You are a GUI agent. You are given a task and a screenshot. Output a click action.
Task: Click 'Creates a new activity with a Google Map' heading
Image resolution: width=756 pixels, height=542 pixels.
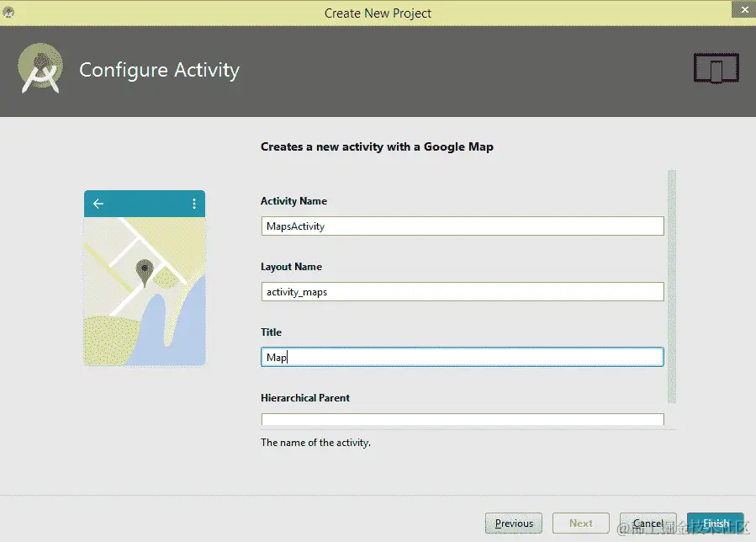point(377,146)
